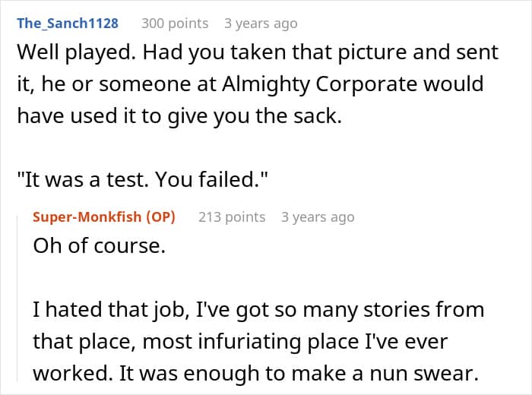This screenshot has height=395, width=532.
Task: Open Super-Monkfish commenter profile name
Action: 87,216
